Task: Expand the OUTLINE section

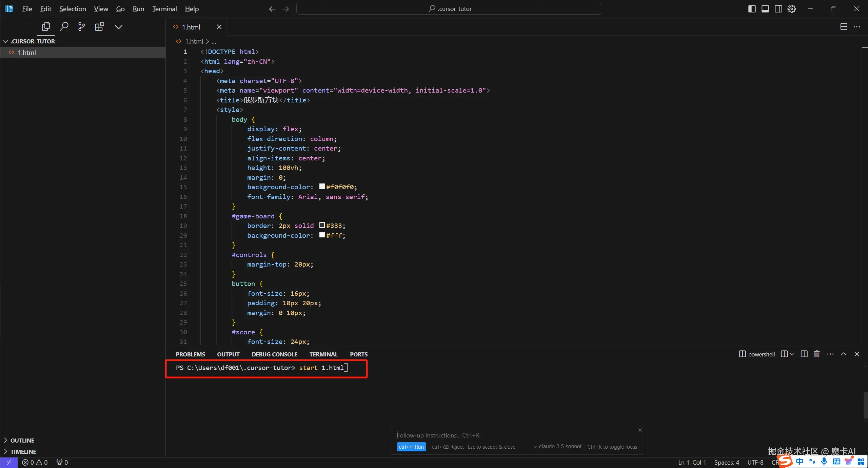Action: (22, 440)
